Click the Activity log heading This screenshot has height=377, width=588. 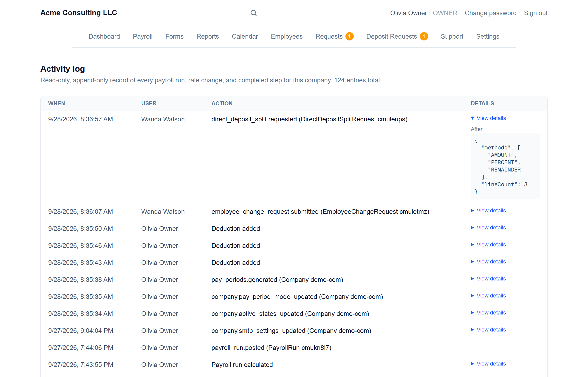pyautogui.click(x=63, y=69)
